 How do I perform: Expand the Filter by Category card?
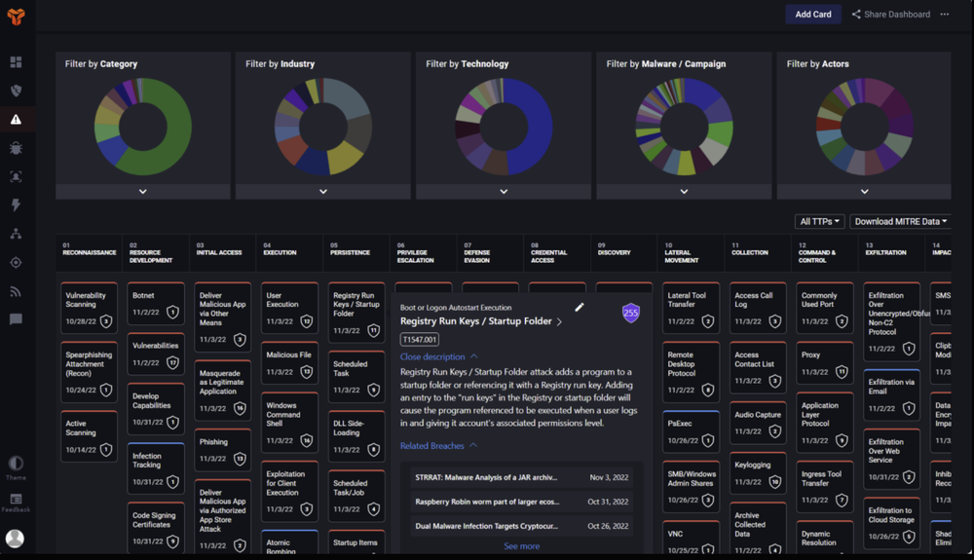[143, 192]
